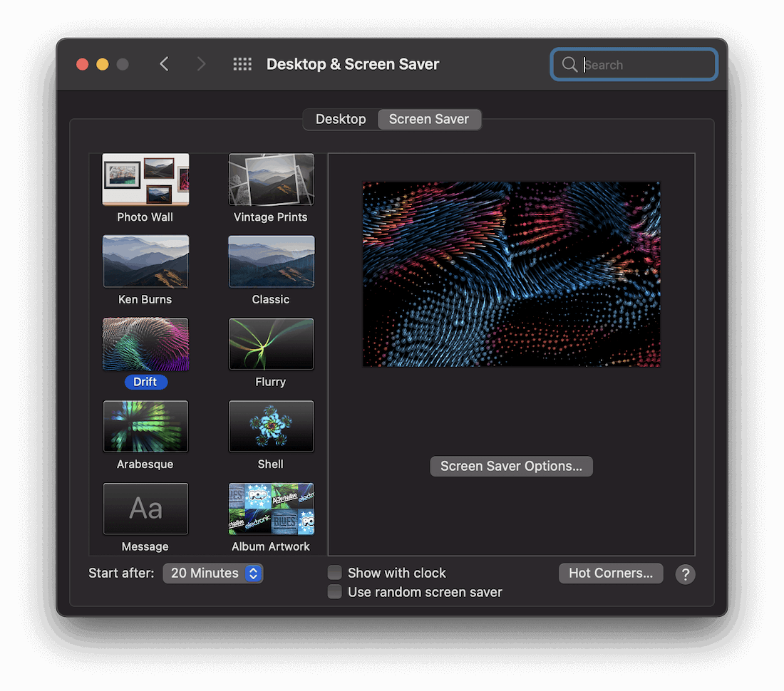This screenshot has height=691, width=784.
Task: Show all preferences grid icon
Action: (x=242, y=64)
